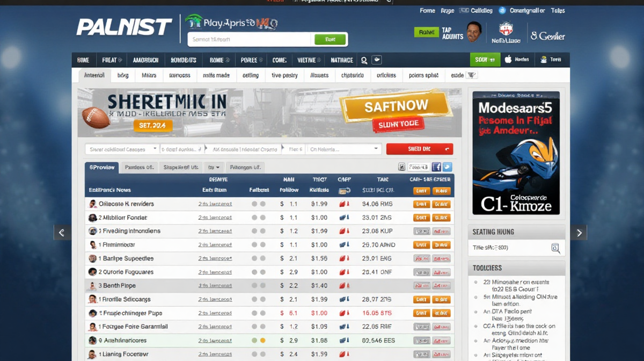Click the Apple icon in the navigation bar
This screenshot has height=361, width=644.
click(508, 60)
